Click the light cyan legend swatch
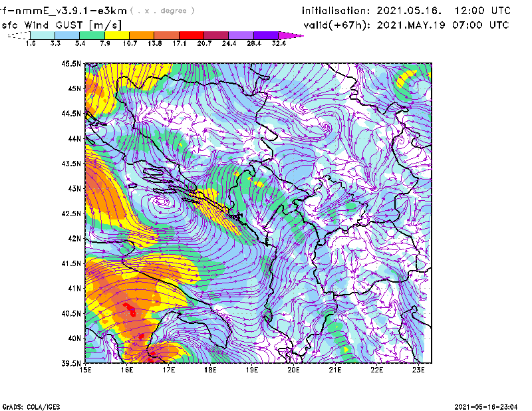Screen dimensions: 532x411 pos(43,35)
